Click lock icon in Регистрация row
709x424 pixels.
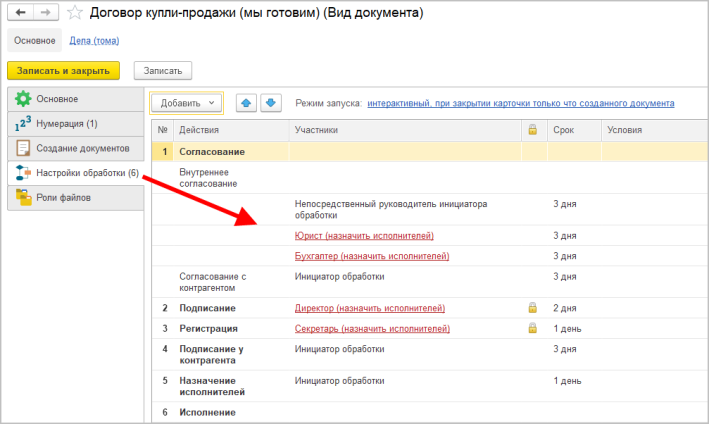[533, 328]
